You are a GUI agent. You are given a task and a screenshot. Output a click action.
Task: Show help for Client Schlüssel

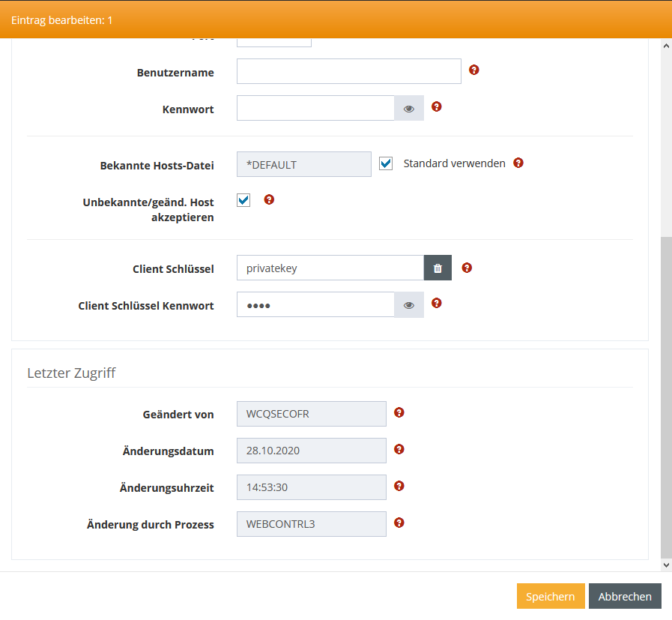click(x=467, y=268)
